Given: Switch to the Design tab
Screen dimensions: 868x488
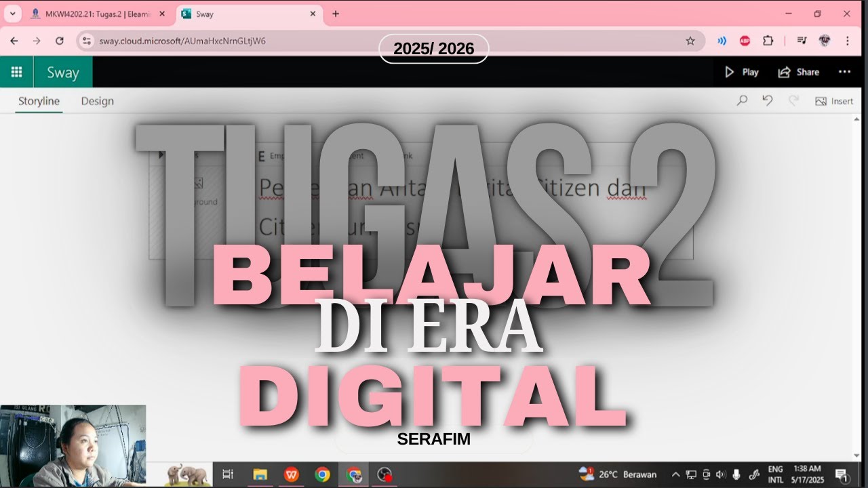Looking at the screenshot, I should click(x=97, y=101).
